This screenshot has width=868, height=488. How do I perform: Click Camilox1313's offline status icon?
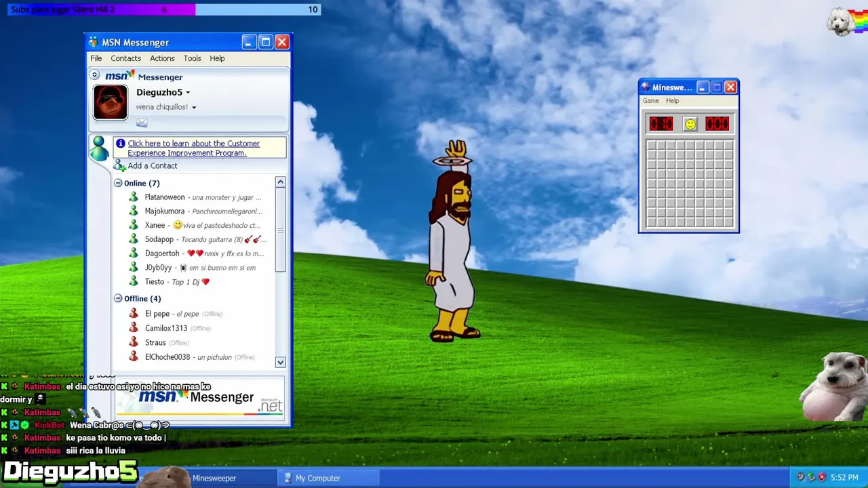[134, 328]
